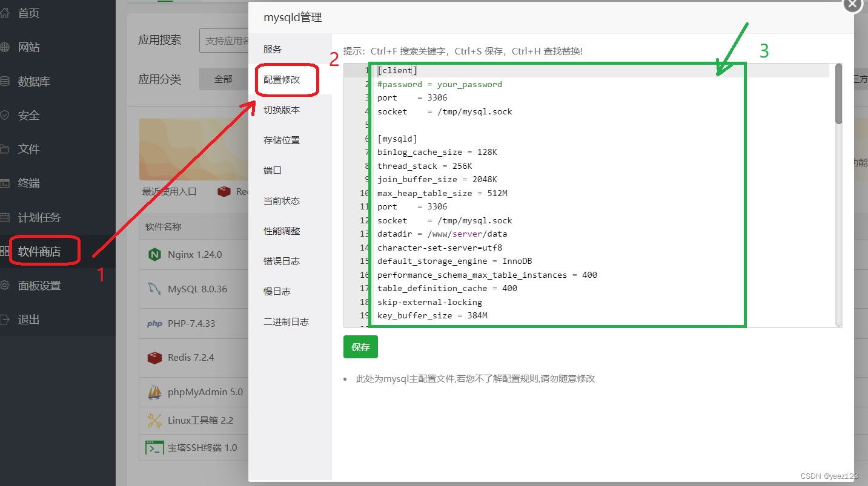Open 数据库 in the sidebar menu
Image resolution: width=868 pixels, height=486 pixels.
pyautogui.click(x=34, y=81)
